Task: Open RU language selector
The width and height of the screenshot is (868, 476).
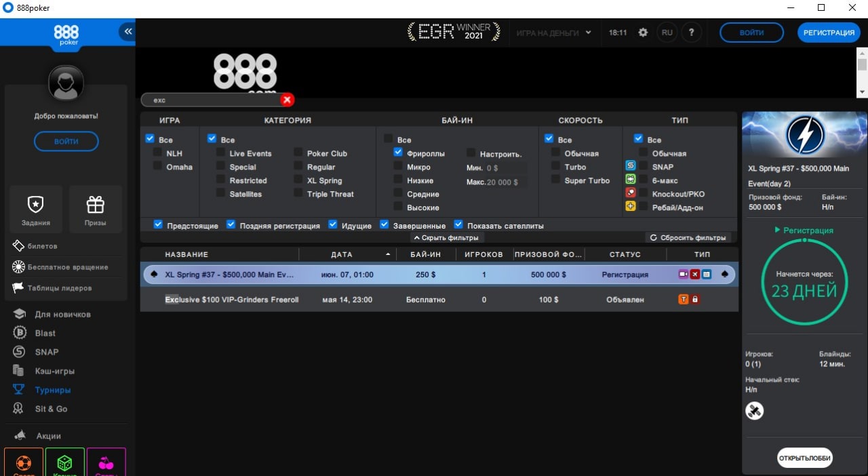Action: (667, 33)
